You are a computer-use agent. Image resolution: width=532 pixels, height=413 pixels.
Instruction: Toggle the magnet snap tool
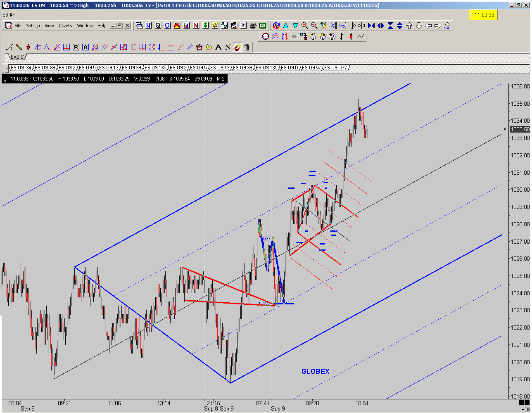[237, 47]
